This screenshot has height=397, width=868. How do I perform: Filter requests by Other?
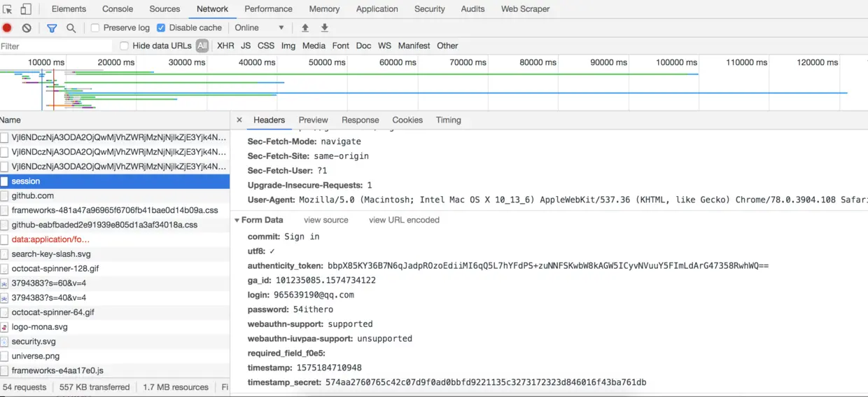point(447,46)
